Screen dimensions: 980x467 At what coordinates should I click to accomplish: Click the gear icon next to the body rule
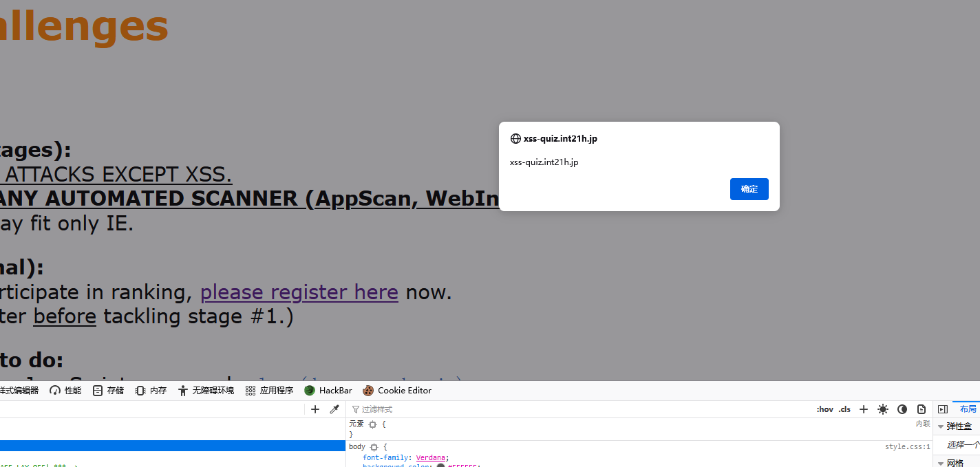[374, 447]
